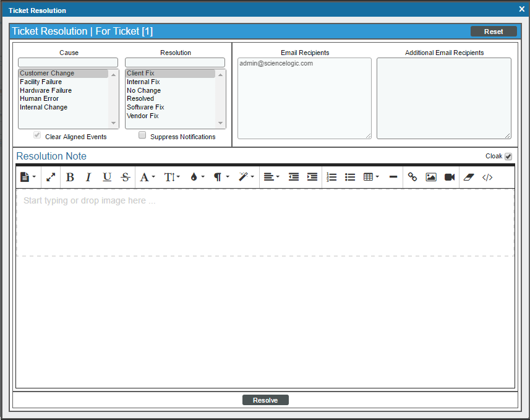This screenshot has width=530, height=420.
Task: Click the Resolve button
Action: point(265,400)
